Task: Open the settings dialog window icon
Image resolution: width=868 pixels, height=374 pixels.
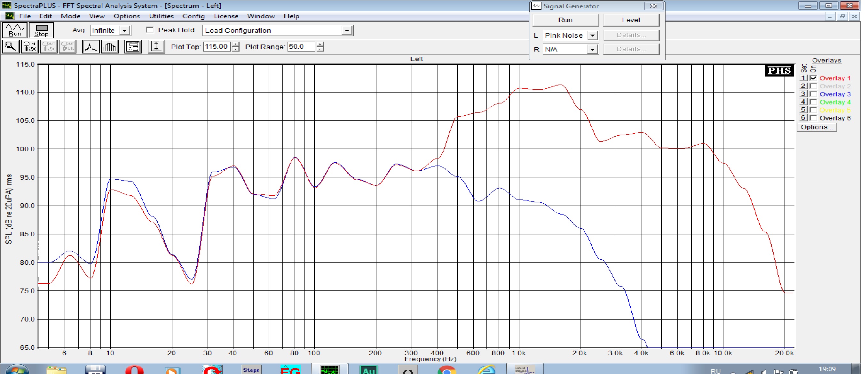Action: point(133,46)
